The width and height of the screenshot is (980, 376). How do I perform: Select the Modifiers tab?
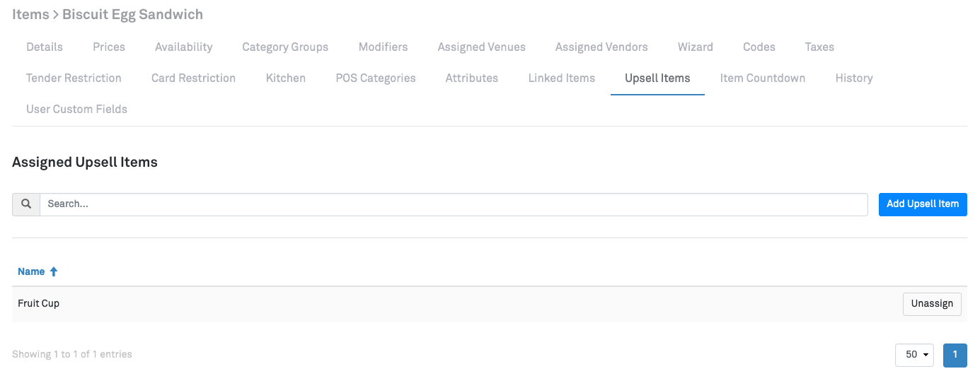(383, 47)
